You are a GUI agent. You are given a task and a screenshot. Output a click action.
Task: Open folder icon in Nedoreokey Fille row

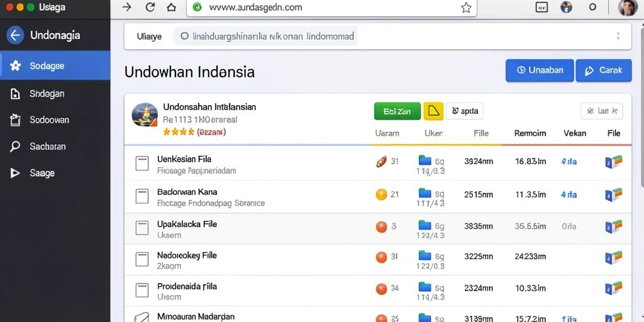click(x=425, y=256)
